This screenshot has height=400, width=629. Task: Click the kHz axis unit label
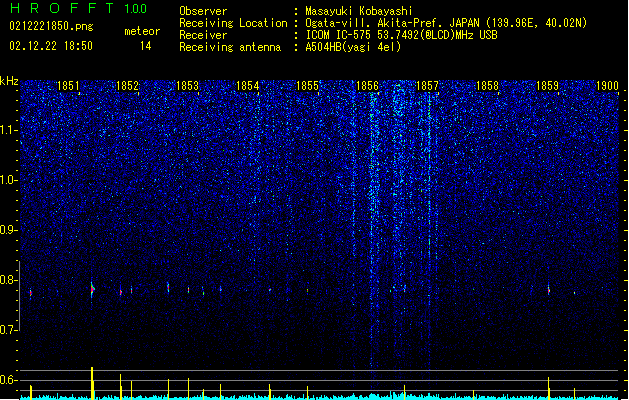(x=9, y=81)
